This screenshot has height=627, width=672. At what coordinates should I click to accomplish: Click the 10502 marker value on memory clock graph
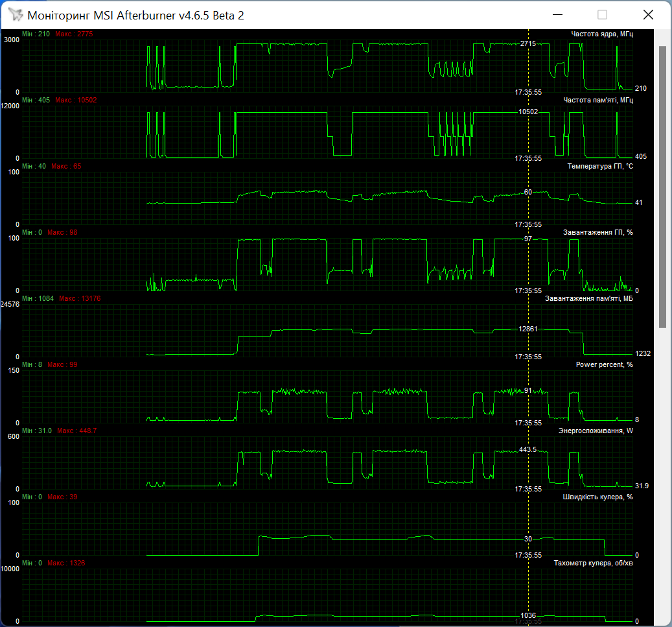pos(528,112)
